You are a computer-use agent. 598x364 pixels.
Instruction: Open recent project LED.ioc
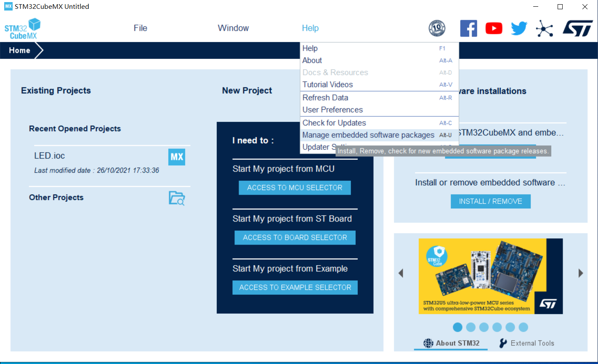[50, 156]
